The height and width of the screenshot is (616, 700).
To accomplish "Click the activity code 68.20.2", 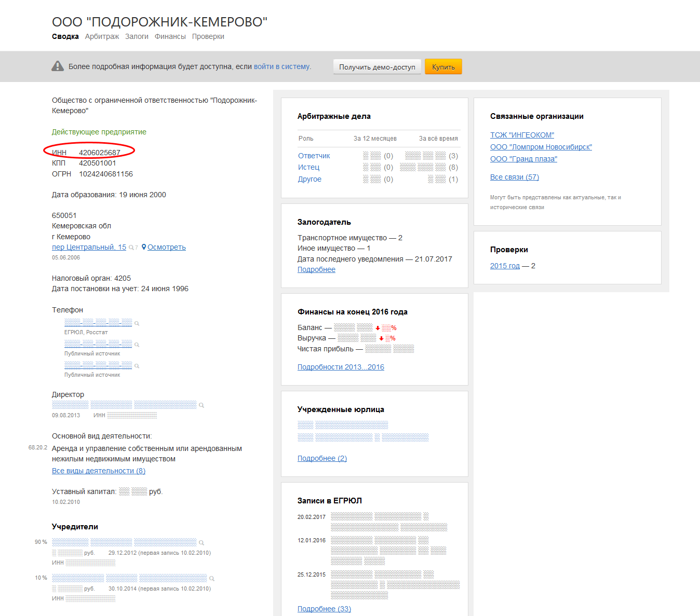I will pos(38,447).
